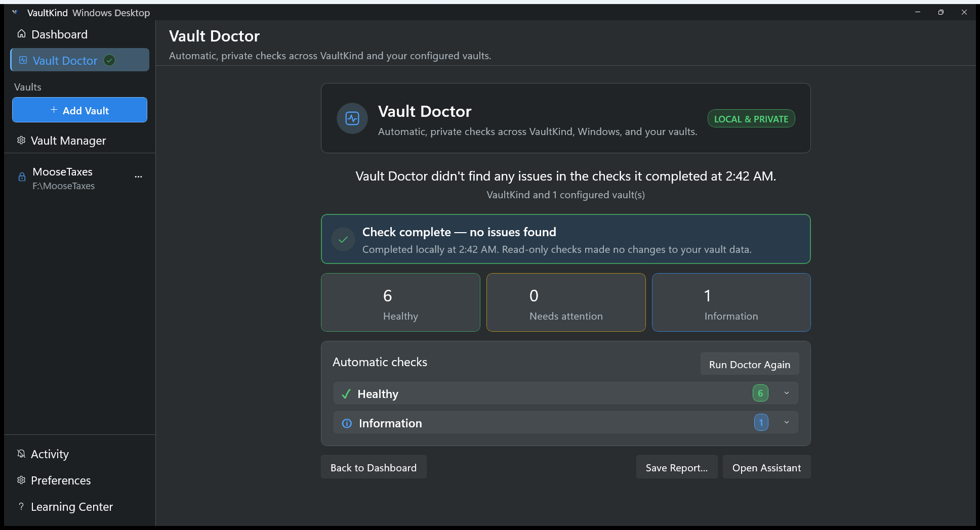Image resolution: width=980 pixels, height=530 pixels.
Task: Click the Automatic checks heading
Action: pyautogui.click(x=380, y=362)
